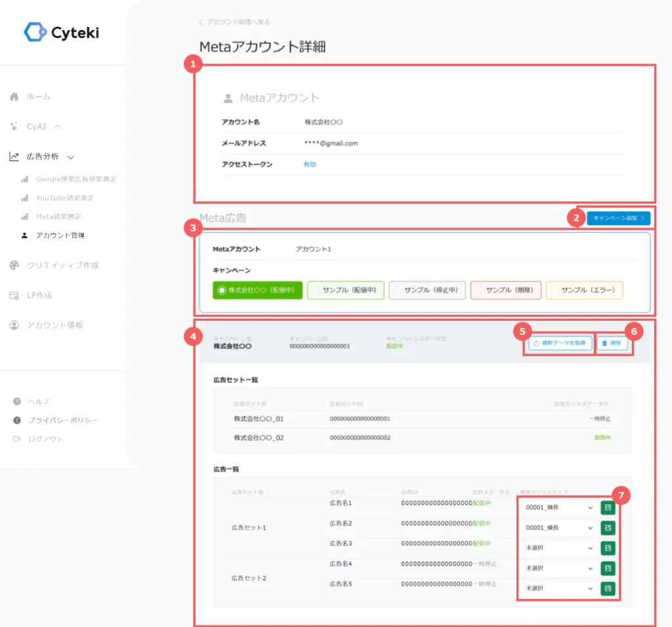Go to アカウント管理 menu item

coord(60,235)
